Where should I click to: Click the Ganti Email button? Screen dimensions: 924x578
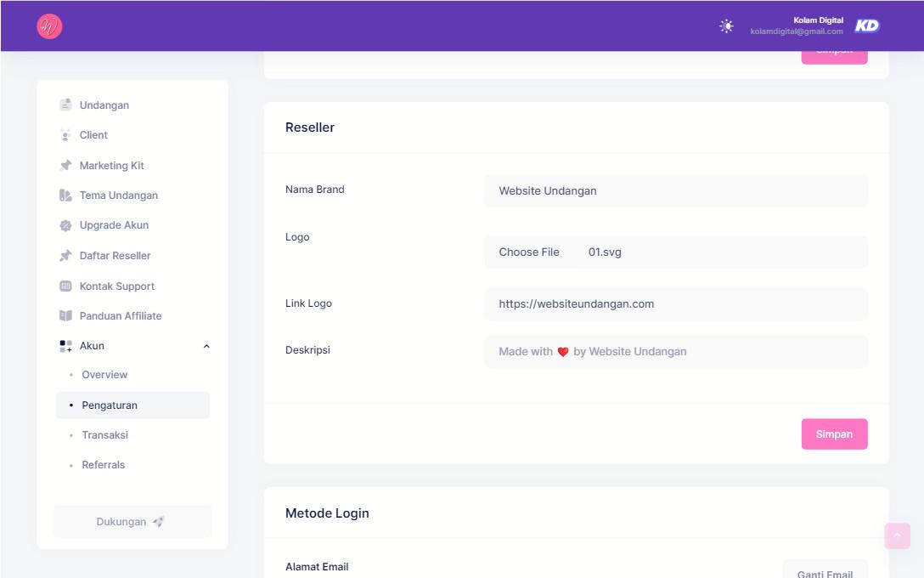824,571
